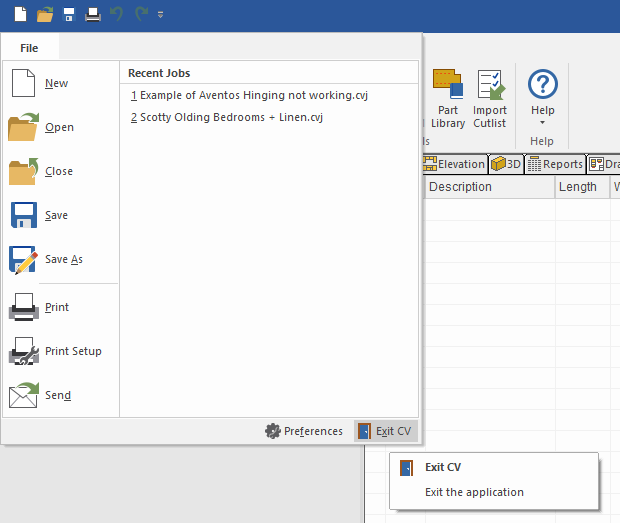Switch to the Elevation view tab
Viewport: 620px width, 523px height.
tap(454, 164)
